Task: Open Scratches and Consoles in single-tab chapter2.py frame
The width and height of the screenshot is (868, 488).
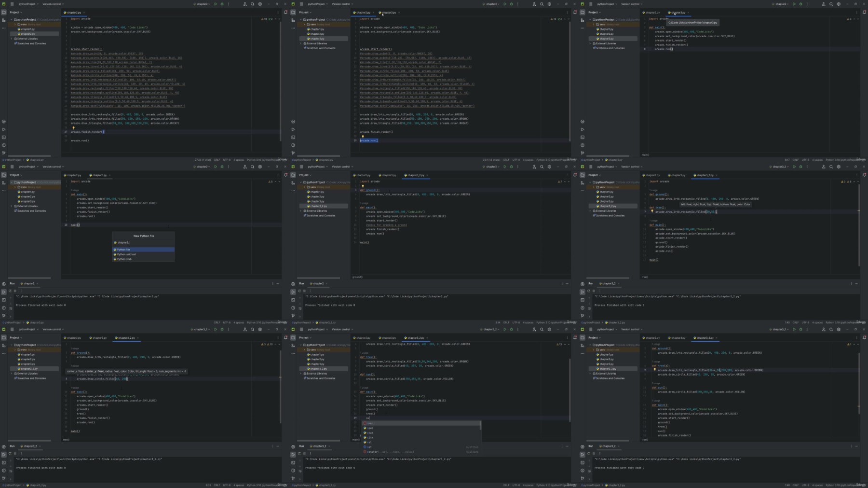Action: click(x=31, y=43)
